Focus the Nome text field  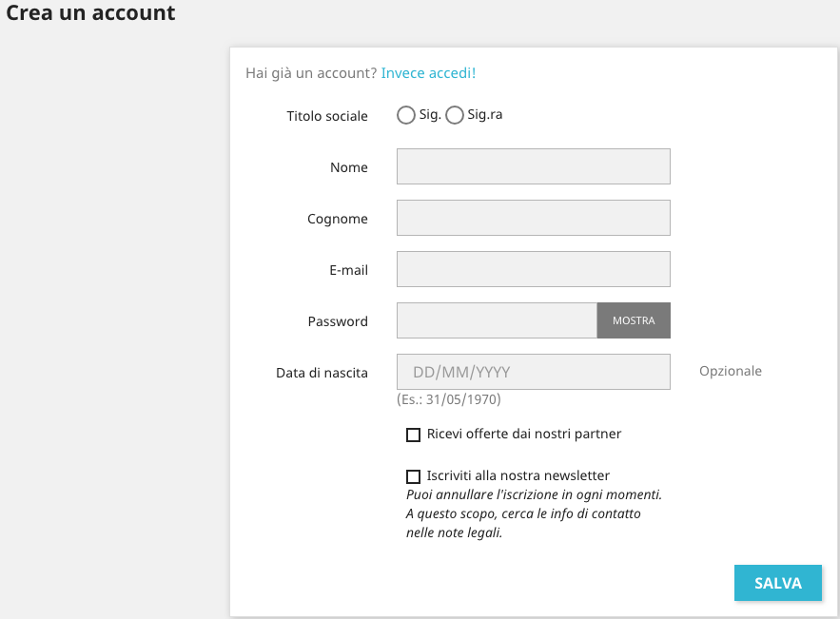[x=533, y=166]
